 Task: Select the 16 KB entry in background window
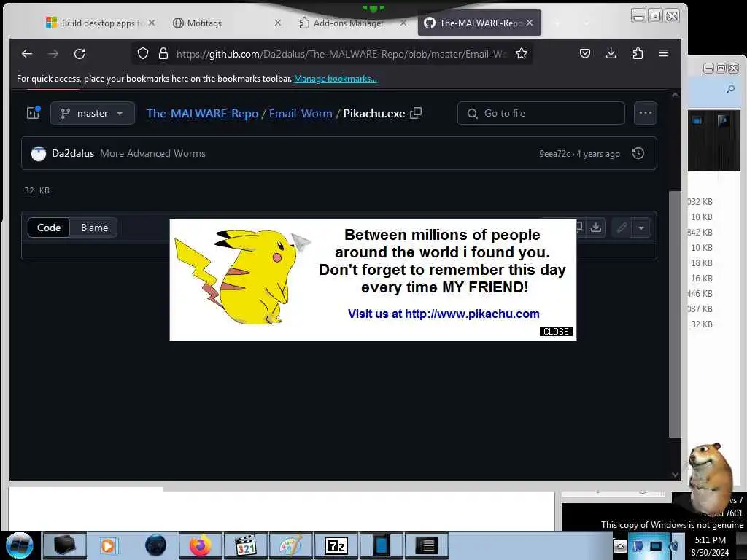[701, 278]
